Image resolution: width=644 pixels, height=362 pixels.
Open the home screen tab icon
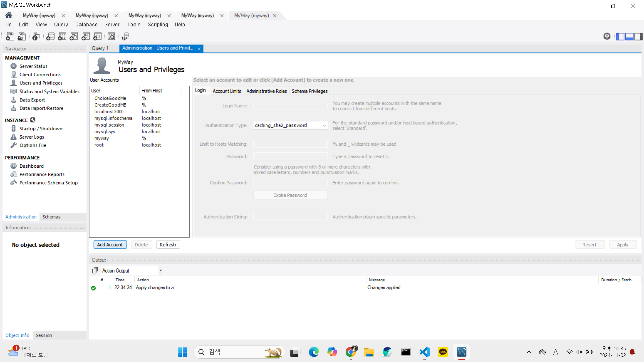pos(9,15)
